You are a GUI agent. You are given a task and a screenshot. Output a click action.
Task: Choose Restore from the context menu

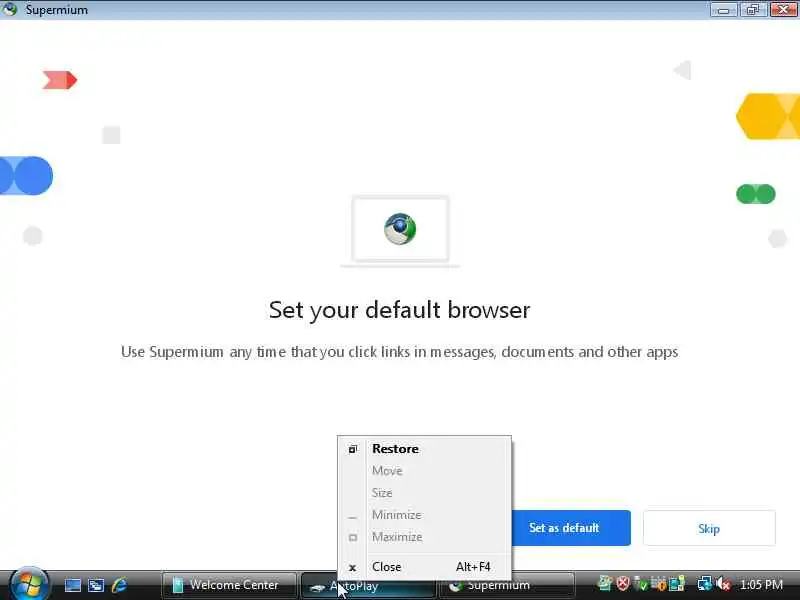point(424,449)
